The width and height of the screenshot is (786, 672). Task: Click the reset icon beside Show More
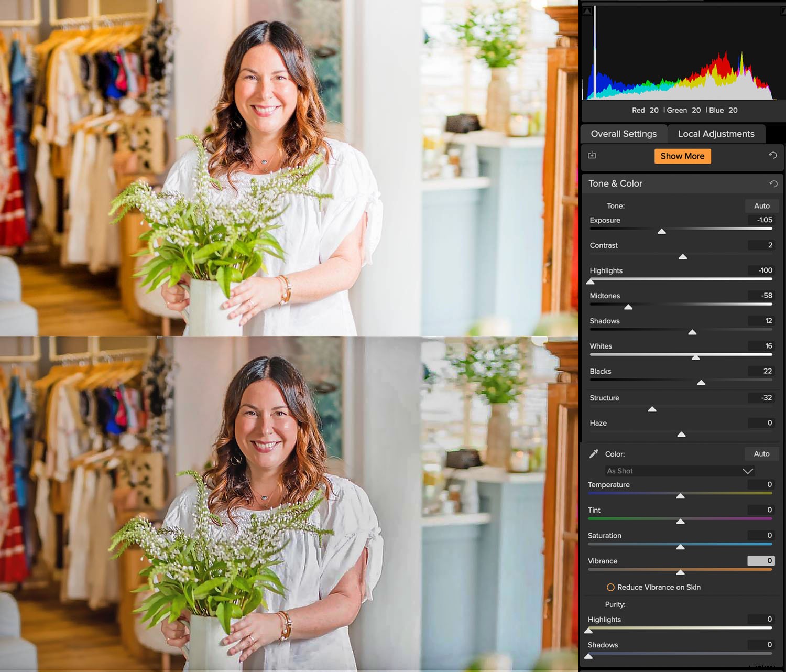[773, 156]
